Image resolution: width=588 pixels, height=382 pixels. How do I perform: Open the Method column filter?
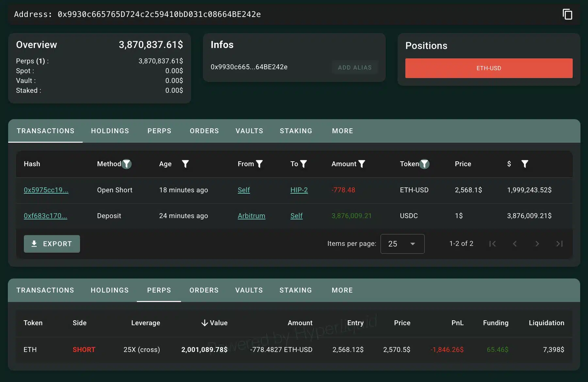[126, 164]
